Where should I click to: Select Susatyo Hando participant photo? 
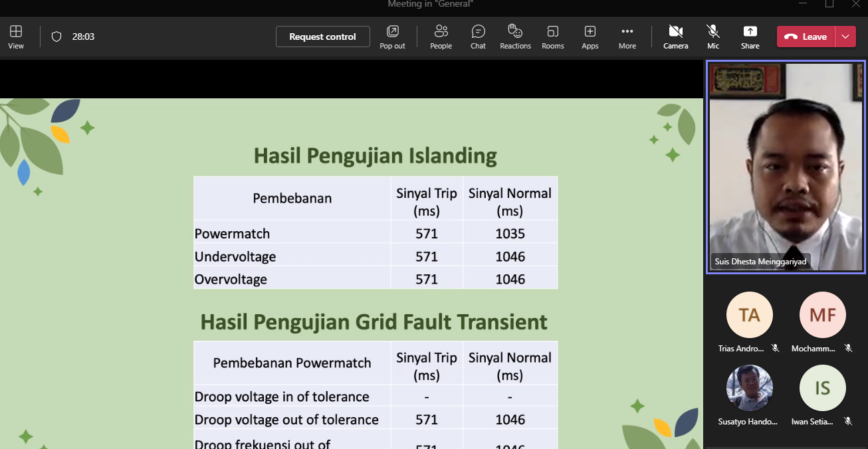pos(749,388)
